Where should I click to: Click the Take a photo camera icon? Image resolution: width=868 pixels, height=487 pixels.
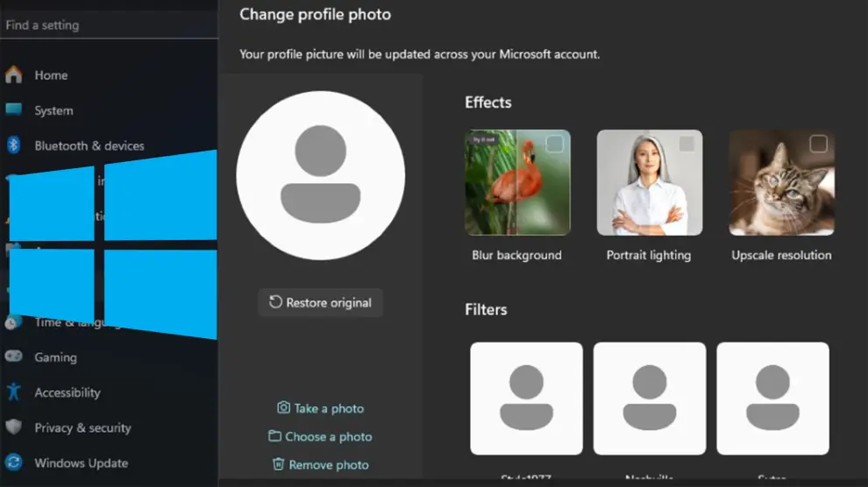point(283,408)
